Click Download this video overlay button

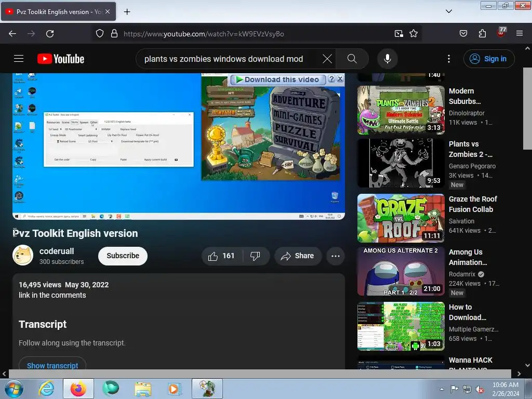(278, 79)
